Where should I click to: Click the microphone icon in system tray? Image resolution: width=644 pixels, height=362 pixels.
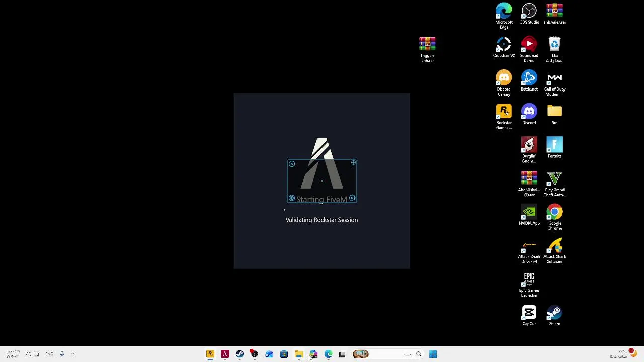click(x=62, y=354)
